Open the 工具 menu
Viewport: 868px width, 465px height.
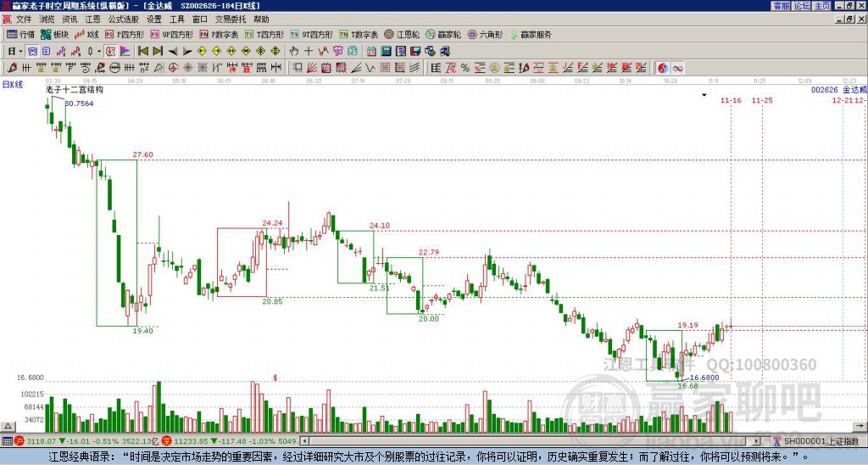click(x=176, y=20)
